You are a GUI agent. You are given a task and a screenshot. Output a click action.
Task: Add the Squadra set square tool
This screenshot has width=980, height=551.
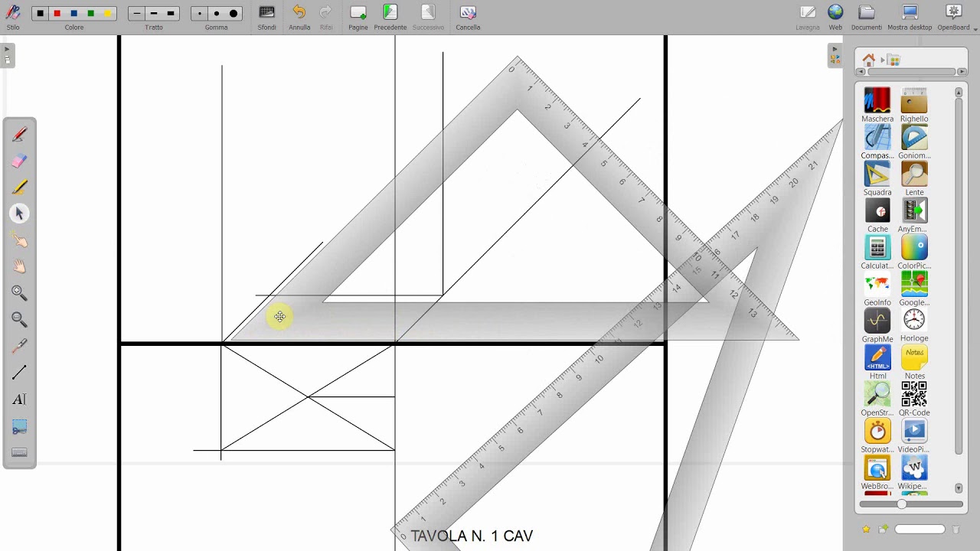click(x=877, y=178)
